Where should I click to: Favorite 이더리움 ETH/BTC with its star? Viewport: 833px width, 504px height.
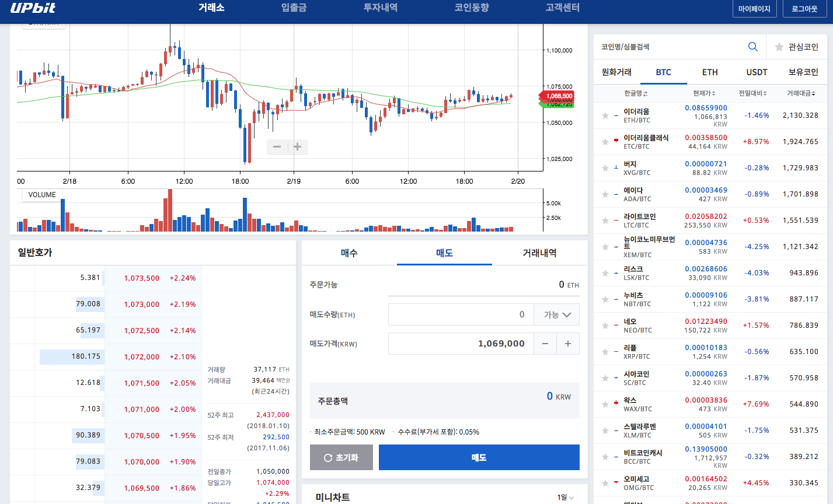click(x=605, y=116)
